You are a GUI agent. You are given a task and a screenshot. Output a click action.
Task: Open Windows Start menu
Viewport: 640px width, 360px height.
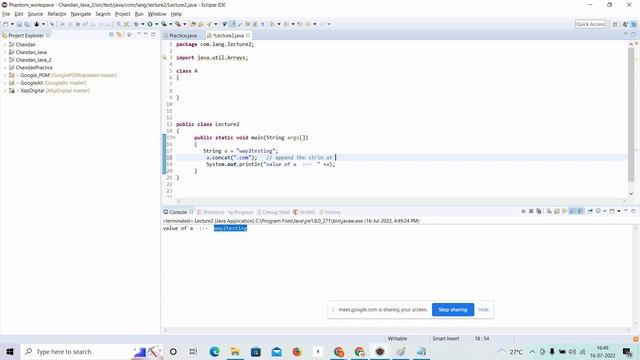point(10,351)
